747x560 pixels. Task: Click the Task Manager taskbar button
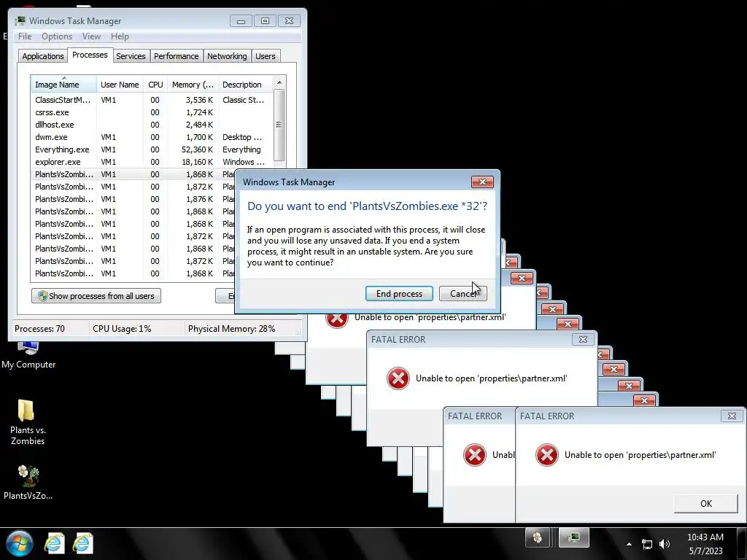click(573, 537)
